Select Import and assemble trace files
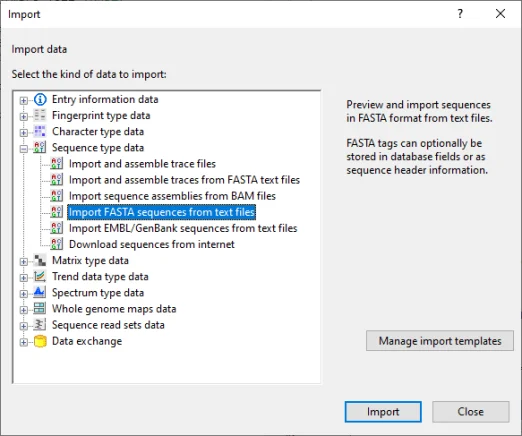The width and height of the screenshot is (522, 436). (x=142, y=164)
